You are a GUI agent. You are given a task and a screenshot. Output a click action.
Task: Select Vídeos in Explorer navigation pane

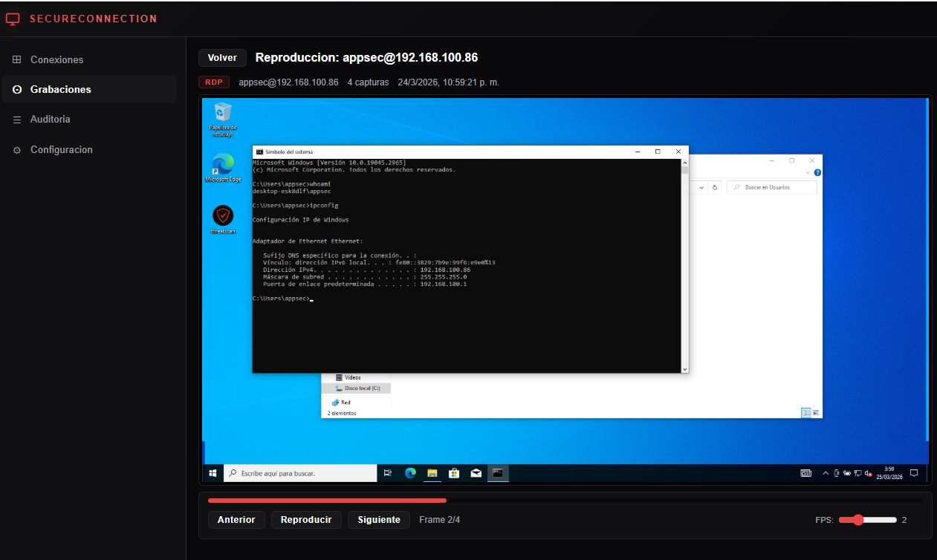[x=348, y=377]
